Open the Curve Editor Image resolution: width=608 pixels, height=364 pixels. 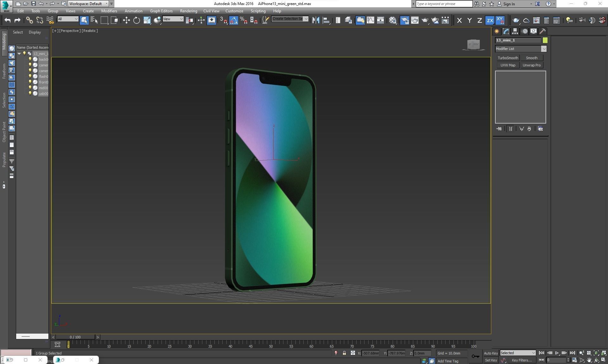(370, 20)
